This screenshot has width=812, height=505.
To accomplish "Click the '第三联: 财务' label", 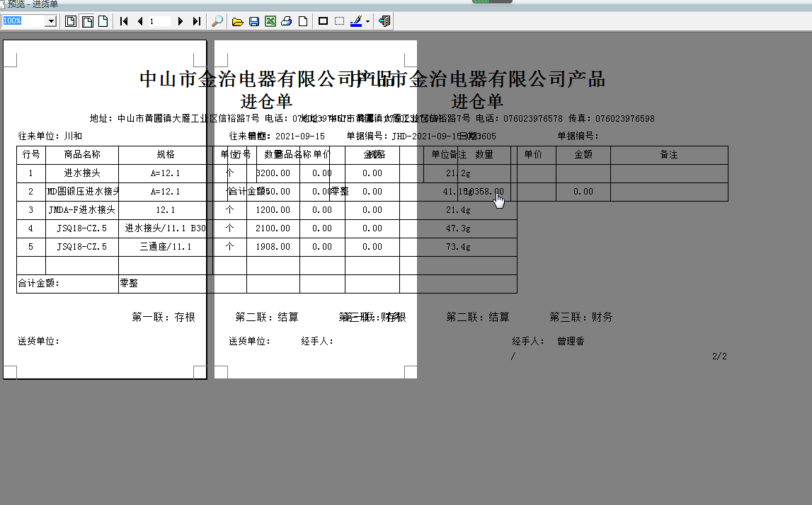I will 581,317.
